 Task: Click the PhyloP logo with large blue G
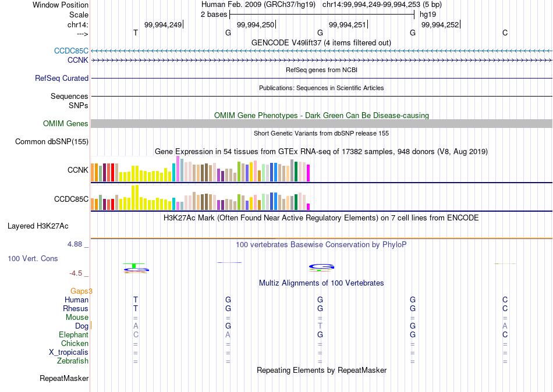(x=321, y=268)
